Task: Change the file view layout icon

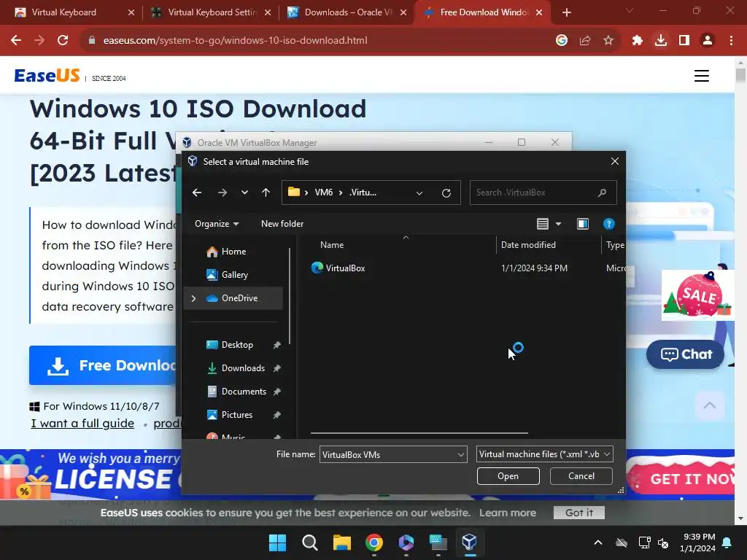Action: 543,224
